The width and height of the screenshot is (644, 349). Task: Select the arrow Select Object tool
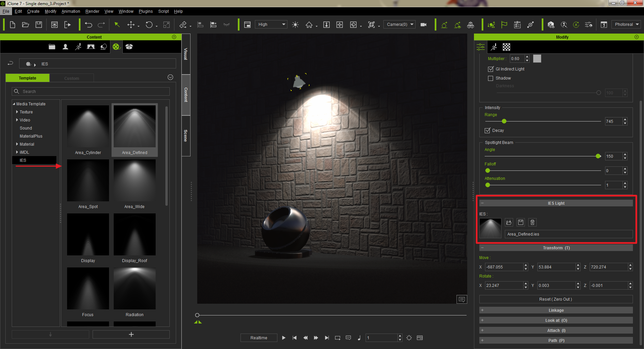point(117,24)
